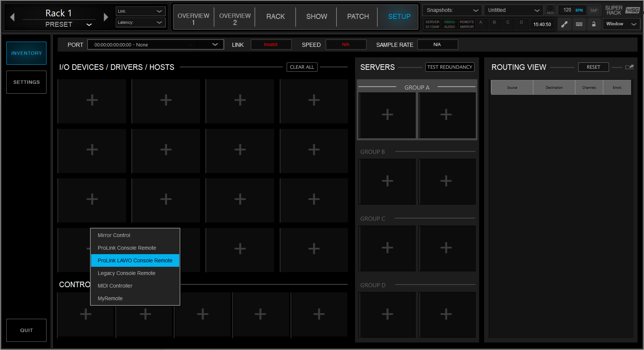Open the PRESET dropdown under Rack 1

point(89,25)
